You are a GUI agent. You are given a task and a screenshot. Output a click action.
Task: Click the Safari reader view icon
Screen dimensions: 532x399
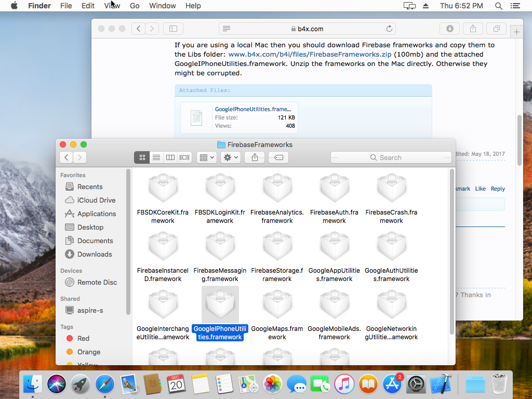click(x=227, y=29)
